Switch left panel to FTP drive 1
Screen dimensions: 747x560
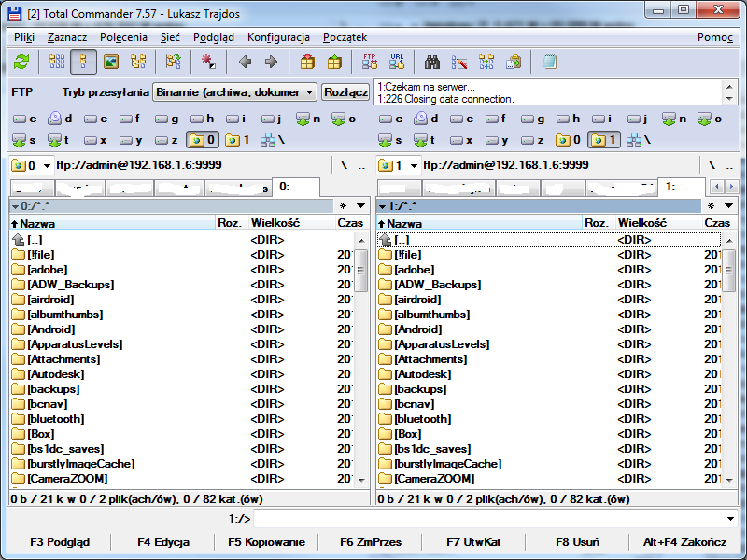pyautogui.click(x=238, y=141)
